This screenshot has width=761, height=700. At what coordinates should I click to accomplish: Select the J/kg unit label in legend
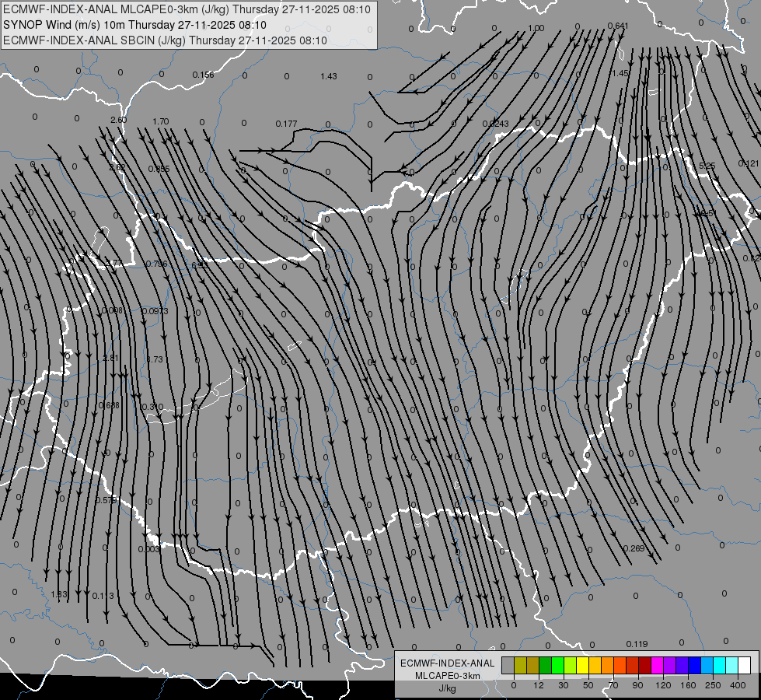coord(448,688)
